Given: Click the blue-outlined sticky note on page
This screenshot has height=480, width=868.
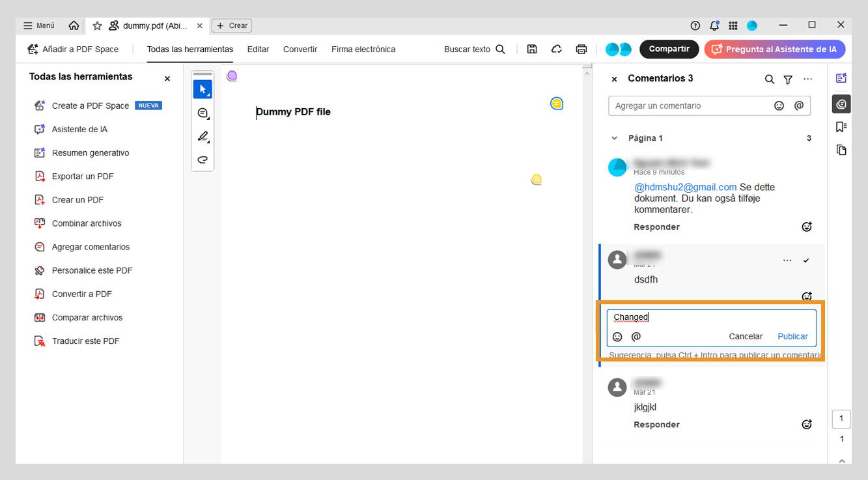Looking at the screenshot, I should pyautogui.click(x=556, y=104).
